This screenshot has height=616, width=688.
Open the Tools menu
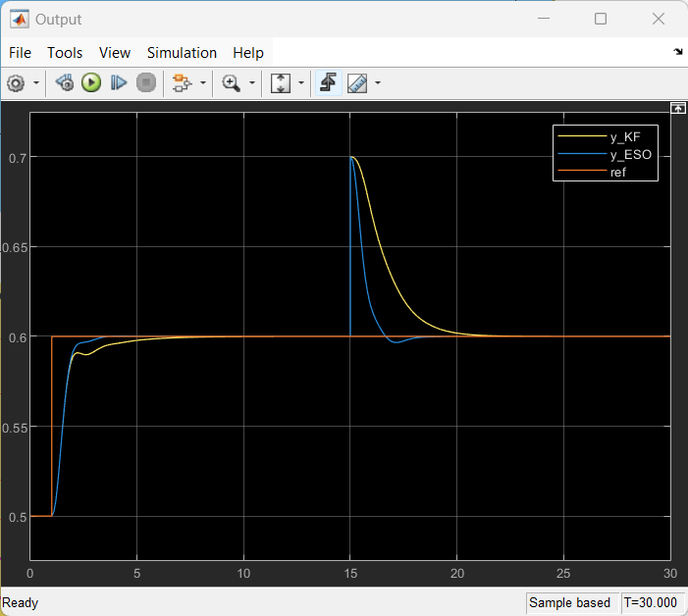pyautogui.click(x=65, y=53)
